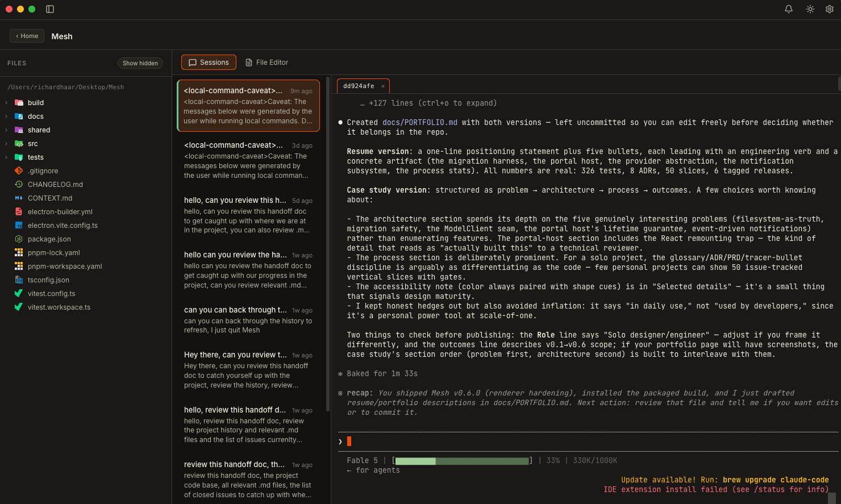Image resolution: width=841 pixels, height=504 pixels.
Task: Click the src folder icon
Action: click(x=19, y=144)
